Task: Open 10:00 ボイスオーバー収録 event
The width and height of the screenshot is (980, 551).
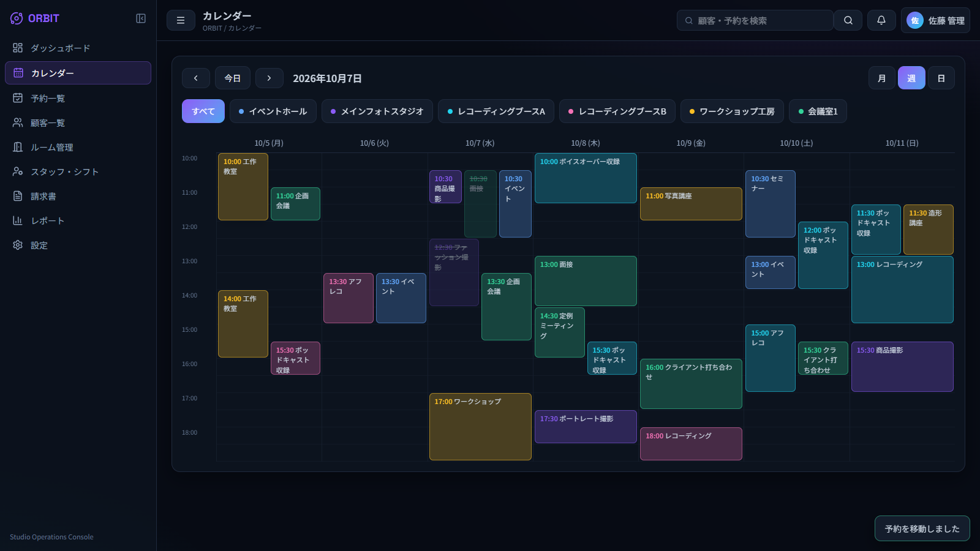Action: 586,178
